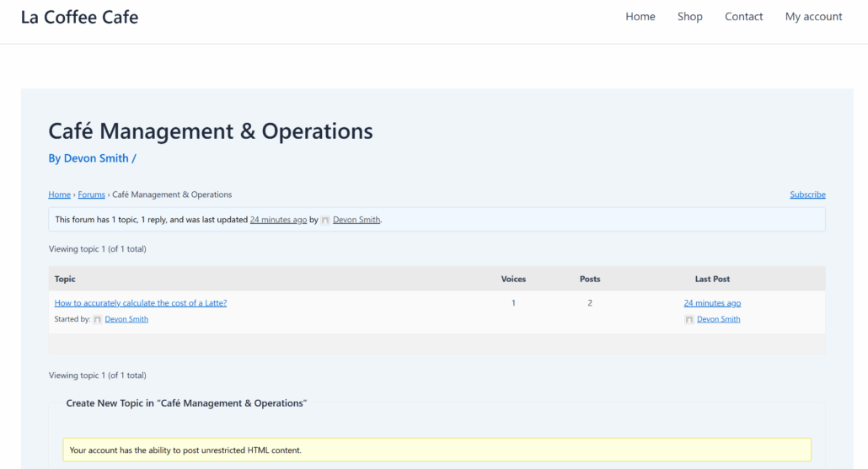Open the Contact page
868x469 pixels.
click(743, 17)
